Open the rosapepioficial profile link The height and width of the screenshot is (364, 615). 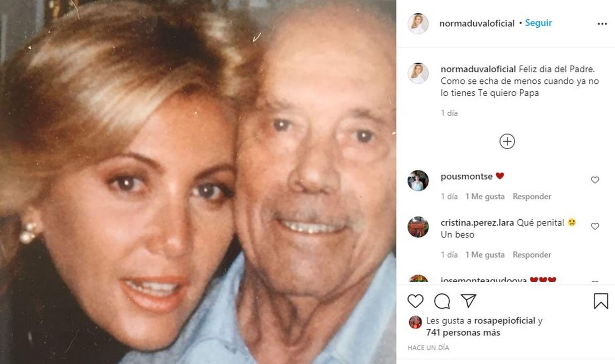[x=504, y=321]
